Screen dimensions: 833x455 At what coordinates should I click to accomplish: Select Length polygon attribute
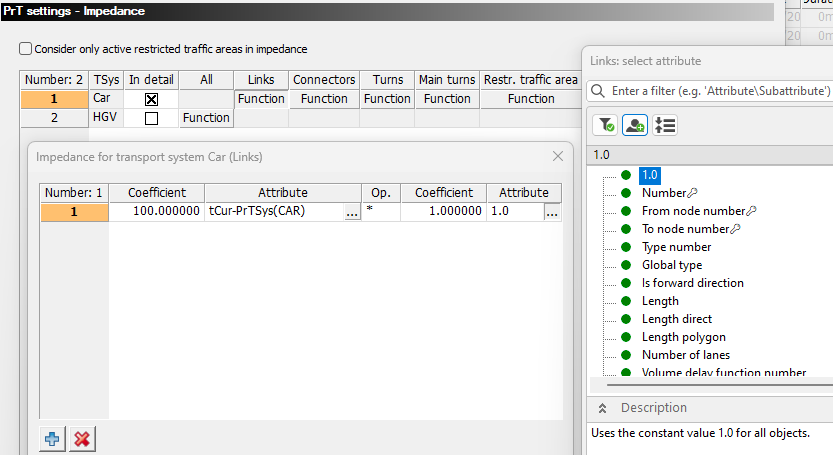(684, 338)
